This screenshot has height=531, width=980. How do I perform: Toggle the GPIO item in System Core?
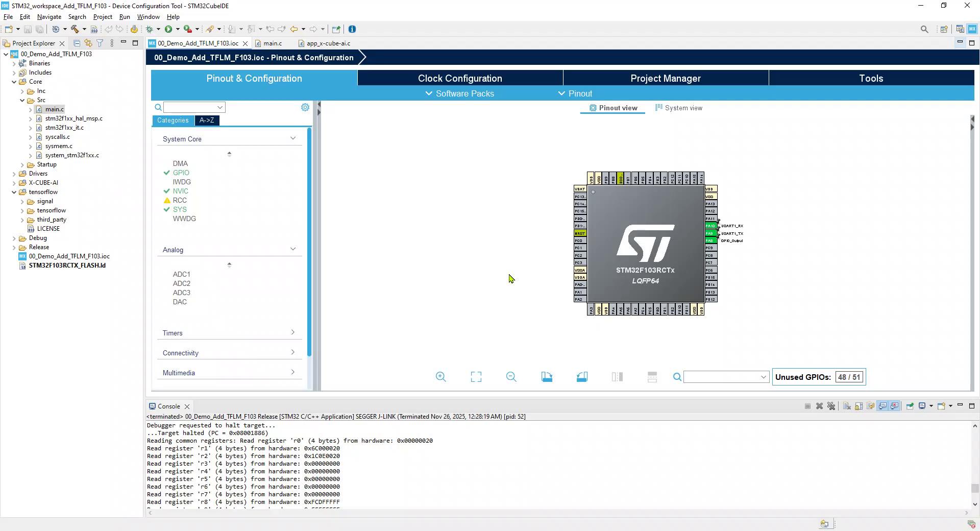click(181, 173)
